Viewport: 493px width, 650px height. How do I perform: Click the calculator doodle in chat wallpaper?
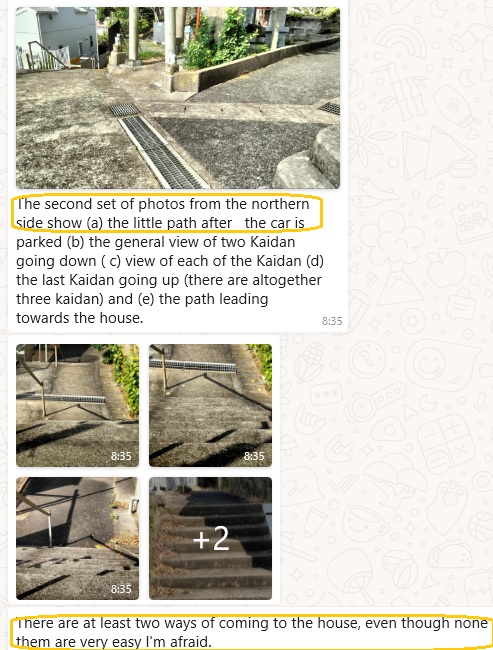446,446
